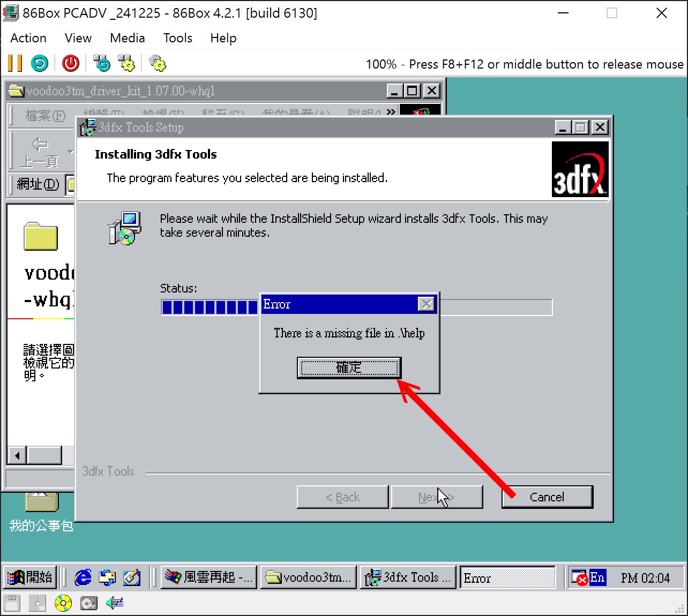The width and height of the screenshot is (688, 616).
Task: Open the Help menu
Action: pos(223,38)
